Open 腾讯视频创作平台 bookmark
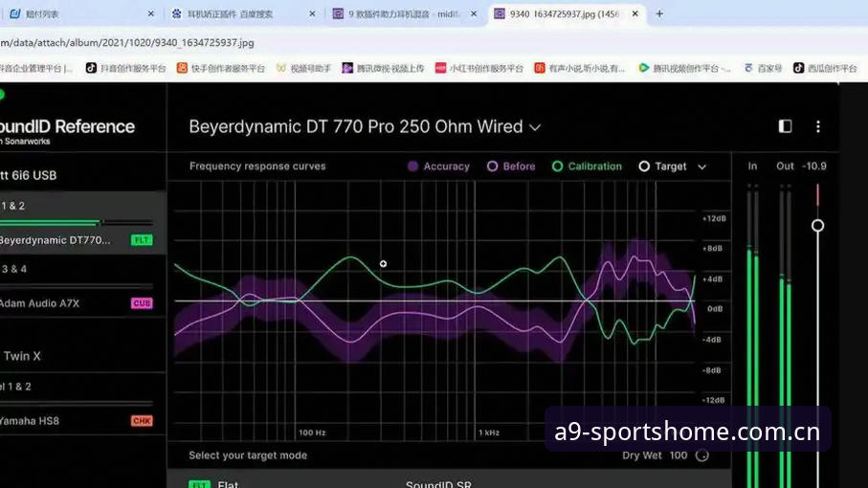This screenshot has height=488, width=868. click(684, 68)
